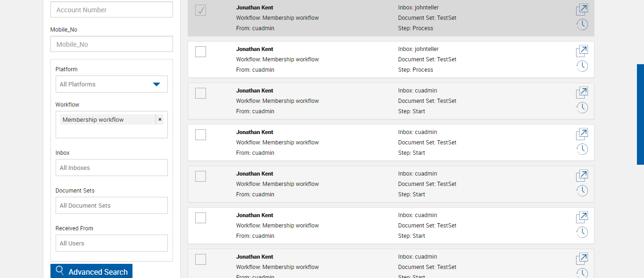Open the checked johnteller item in new window
Image resolution: width=644 pixels, height=278 pixels.
[582, 10]
